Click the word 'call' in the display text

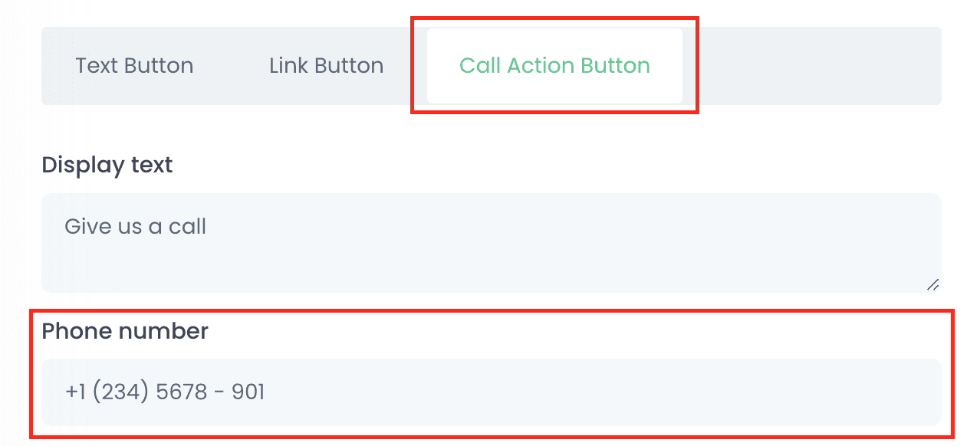(x=188, y=227)
